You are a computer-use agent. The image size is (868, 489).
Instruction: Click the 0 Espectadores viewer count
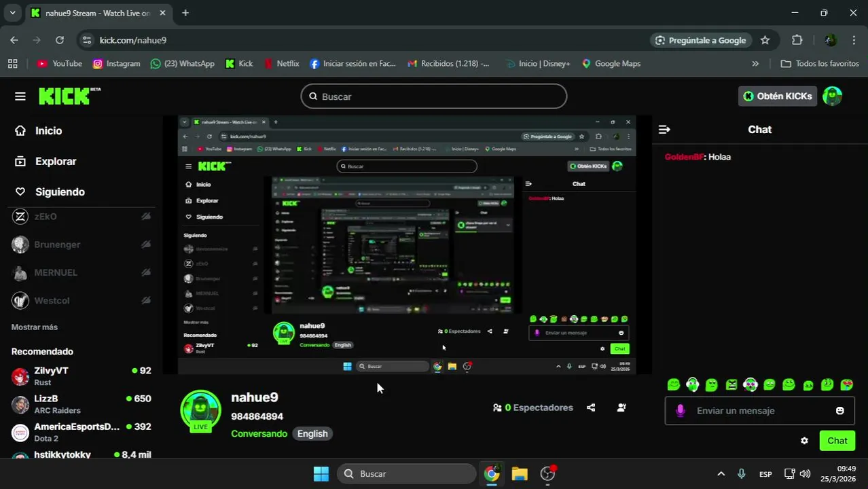pyautogui.click(x=533, y=407)
